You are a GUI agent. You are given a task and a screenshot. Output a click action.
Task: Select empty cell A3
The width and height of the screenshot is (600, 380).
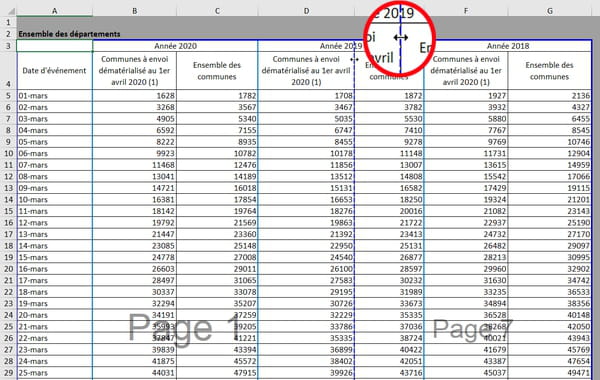pos(54,46)
